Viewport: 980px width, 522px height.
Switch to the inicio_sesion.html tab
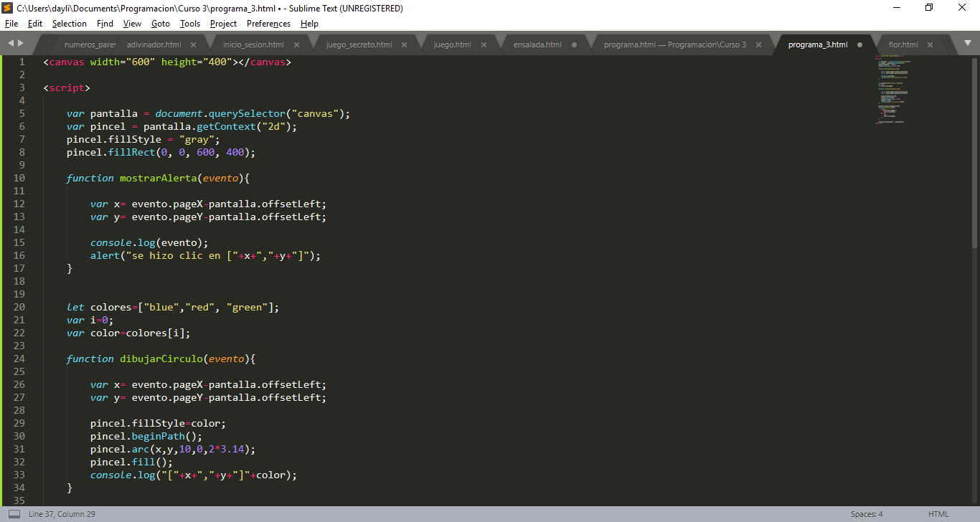coord(253,44)
